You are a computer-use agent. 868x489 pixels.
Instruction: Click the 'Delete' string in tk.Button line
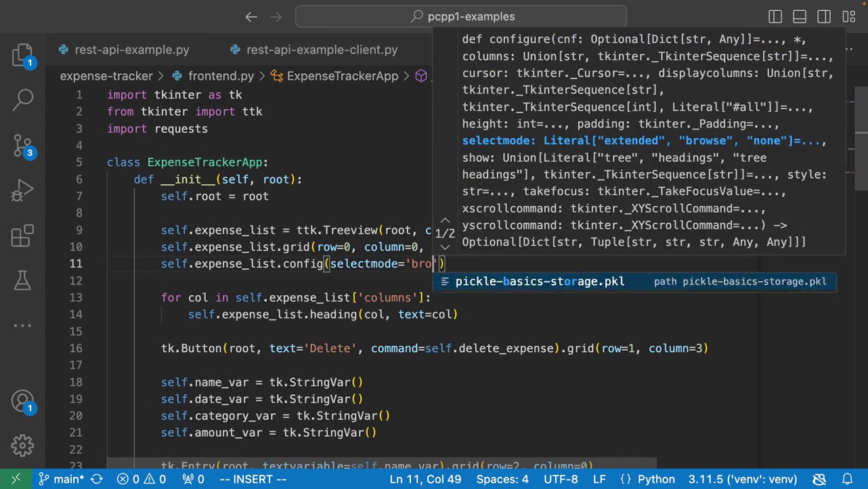[x=330, y=348]
